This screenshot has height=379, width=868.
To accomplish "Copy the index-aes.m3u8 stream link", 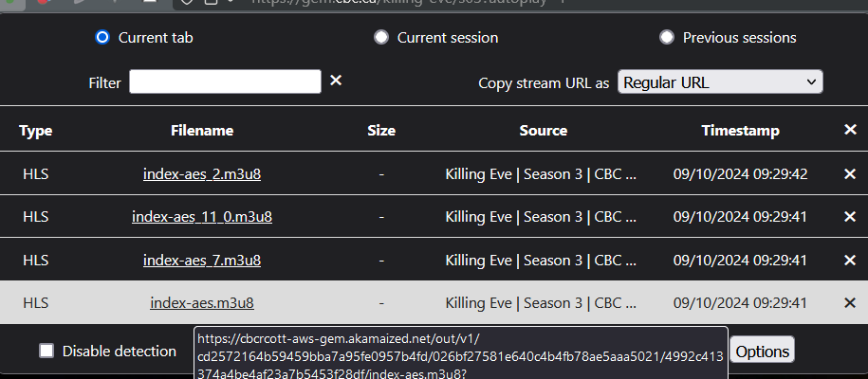I will click(x=202, y=303).
